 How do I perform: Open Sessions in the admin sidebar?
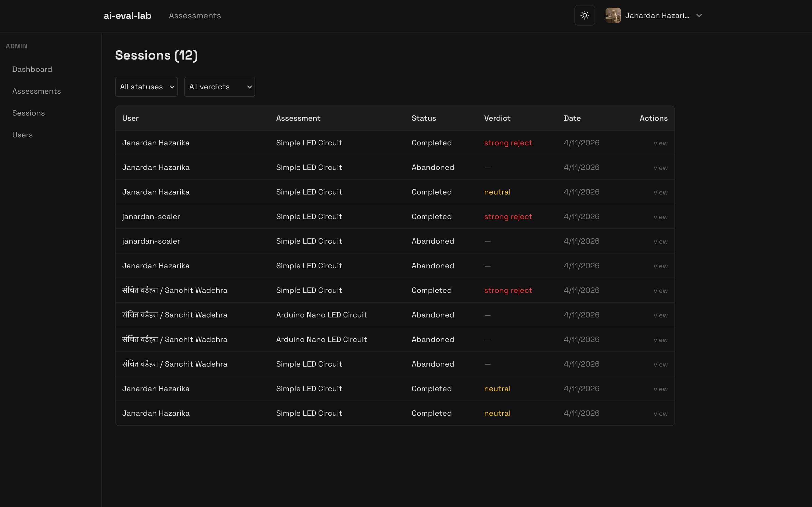28,113
